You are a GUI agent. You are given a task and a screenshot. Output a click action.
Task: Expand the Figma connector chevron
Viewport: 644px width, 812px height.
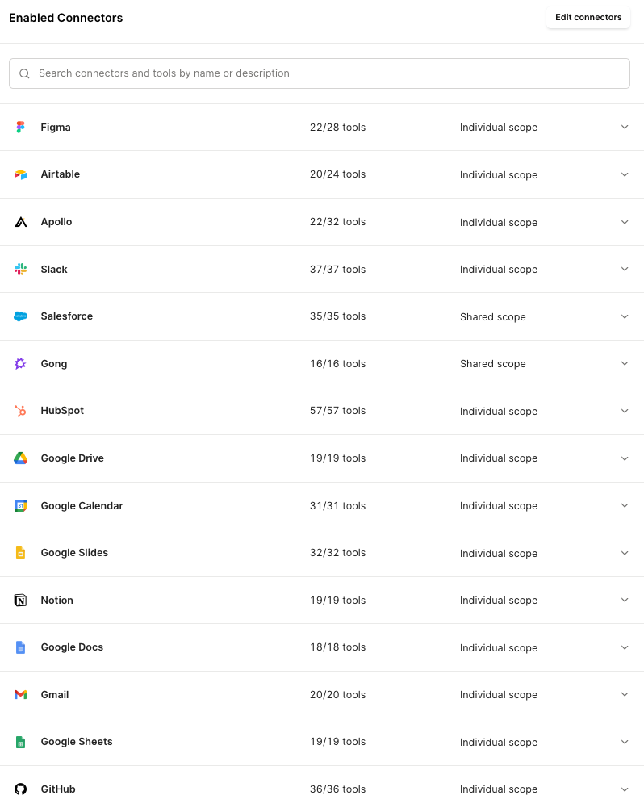coord(625,127)
